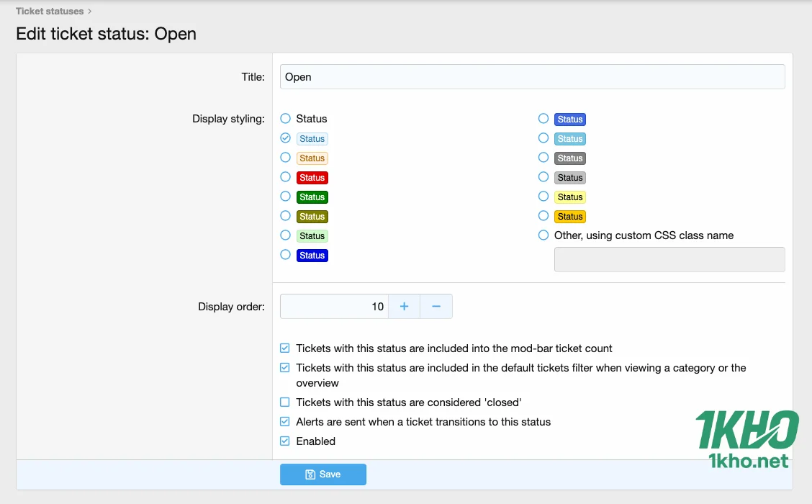Increment display order with the plus button

[x=404, y=306]
